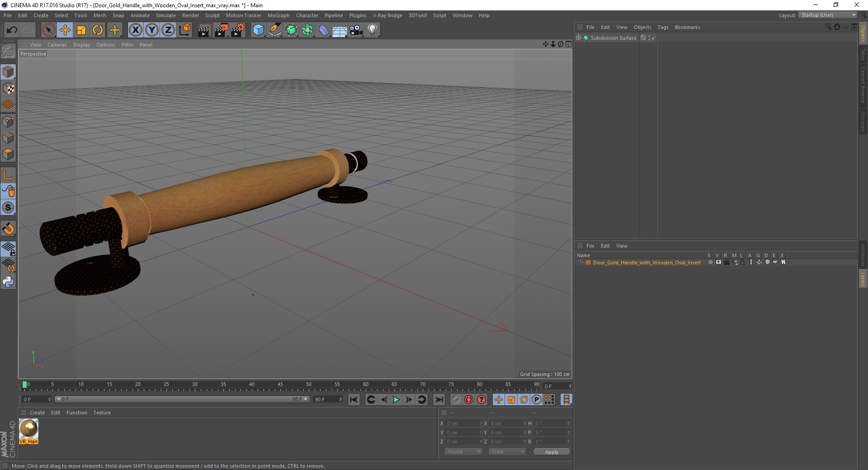This screenshot has height=470, width=868.
Task: Toggle Y axis lock
Action: 152,30
